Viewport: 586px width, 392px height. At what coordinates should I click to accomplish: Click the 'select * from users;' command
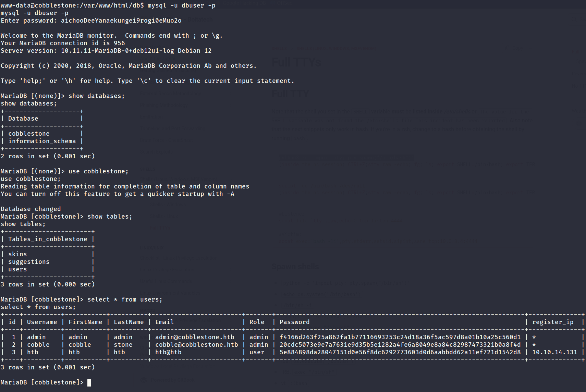[x=125, y=299]
